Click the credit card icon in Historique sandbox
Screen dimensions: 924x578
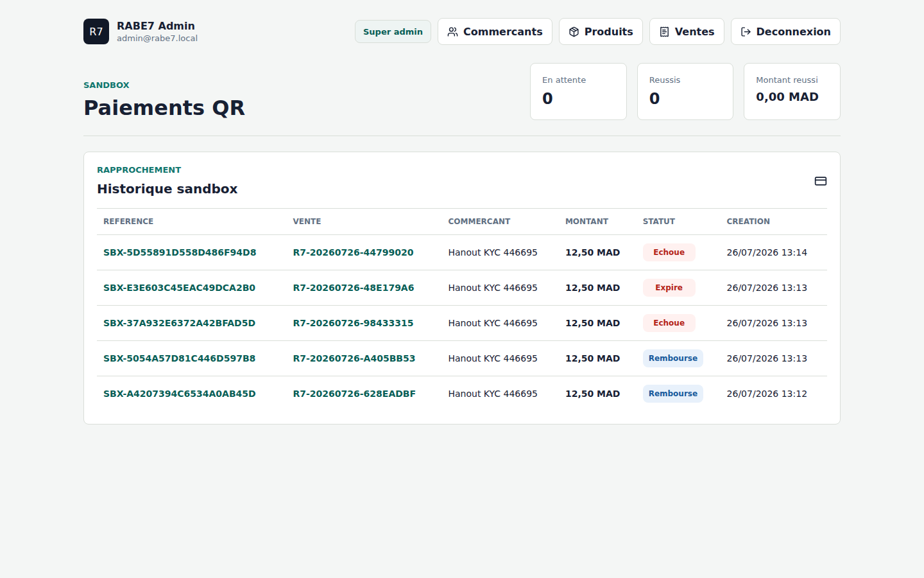tap(820, 181)
